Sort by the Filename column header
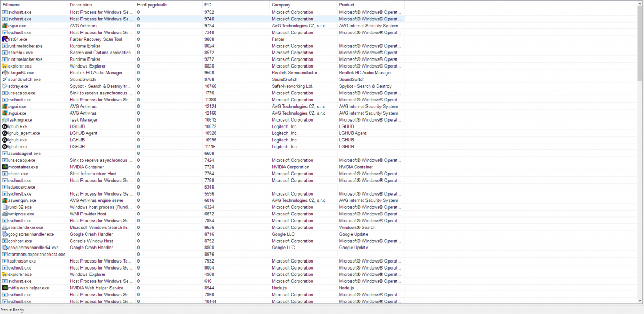This screenshot has width=644, height=314. 34,4
